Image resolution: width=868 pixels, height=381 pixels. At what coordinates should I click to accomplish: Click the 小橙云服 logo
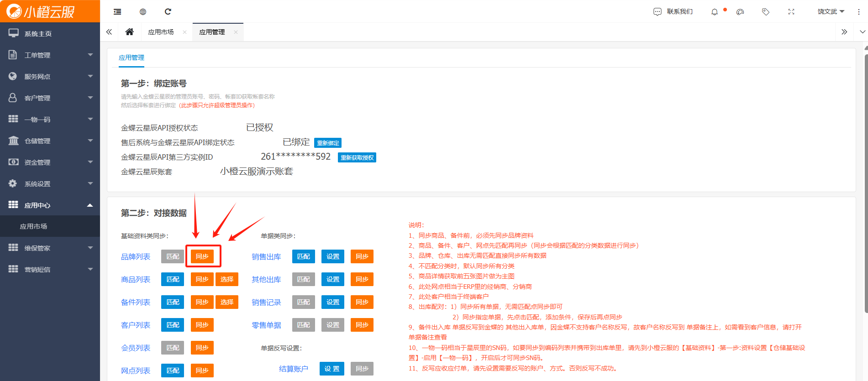click(x=40, y=11)
